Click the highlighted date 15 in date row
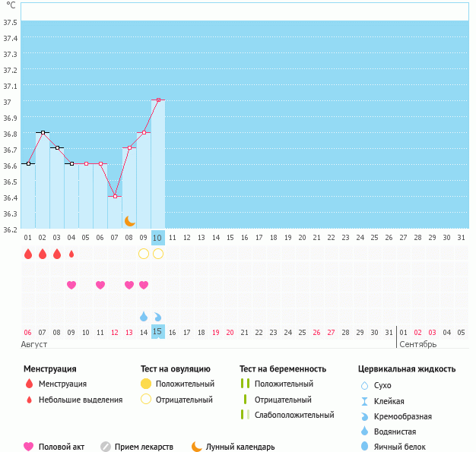The height and width of the screenshot is (452, 476). (x=158, y=332)
